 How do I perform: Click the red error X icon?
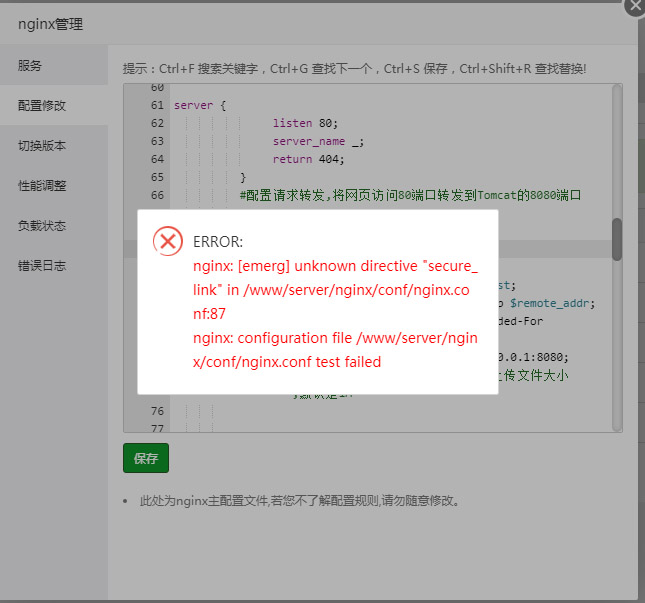click(x=168, y=241)
